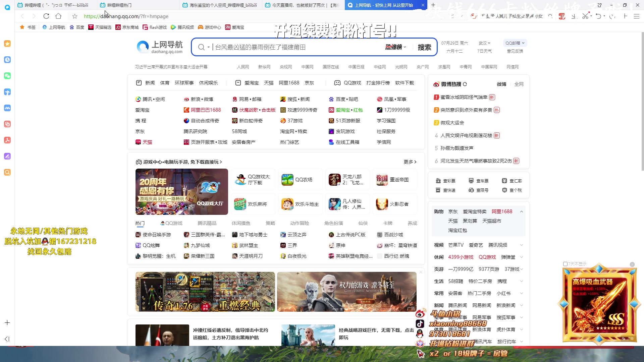Open 意见反馈 feedback link

(515, 51)
